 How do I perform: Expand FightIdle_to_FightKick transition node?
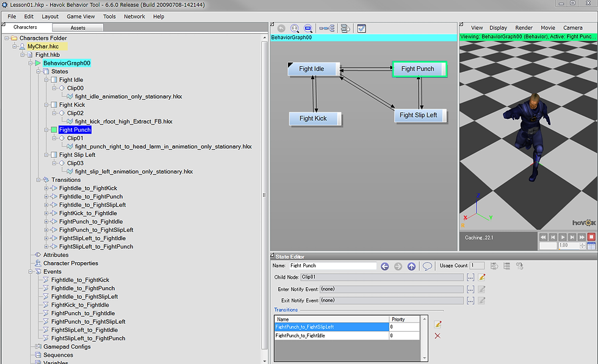click(x=46, y=188)
